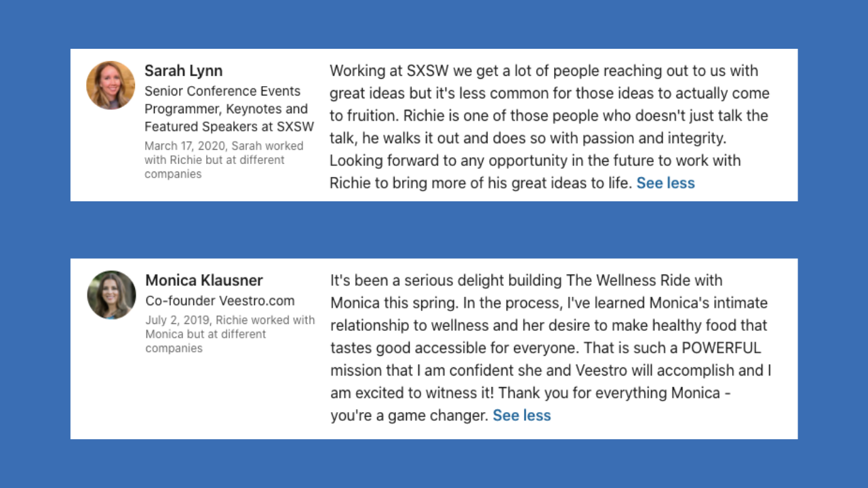Click the line about healthy food that
Image resolution: width=868 pixels, height=488 pixels.
pyautogui.click(x=549, y=325)
